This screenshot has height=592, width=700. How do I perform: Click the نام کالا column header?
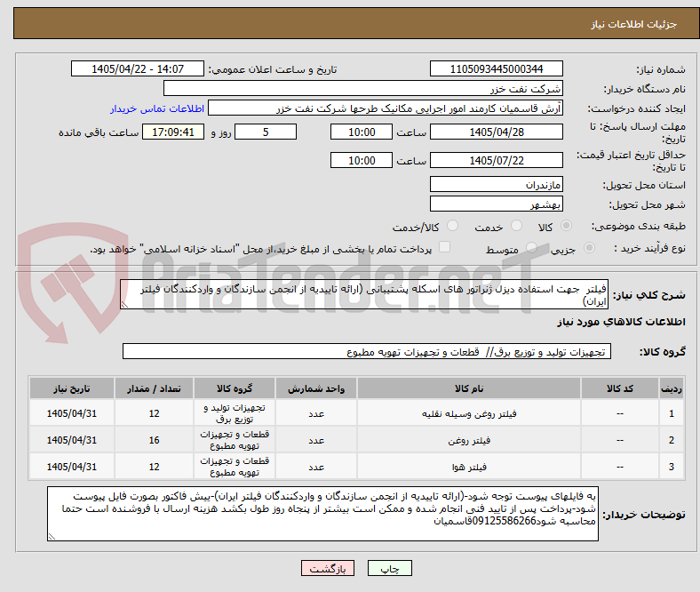tap(469, 388)
